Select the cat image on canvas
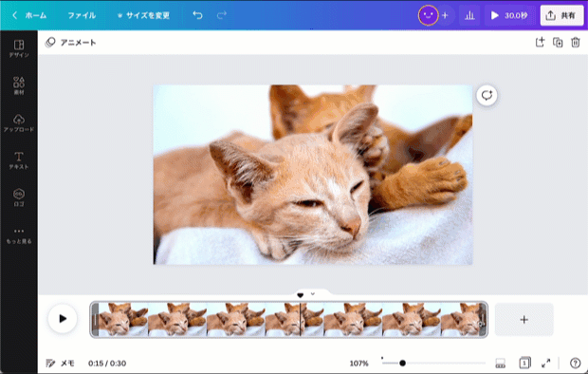This screenshot has width=588, height=374. pos(313,175)
